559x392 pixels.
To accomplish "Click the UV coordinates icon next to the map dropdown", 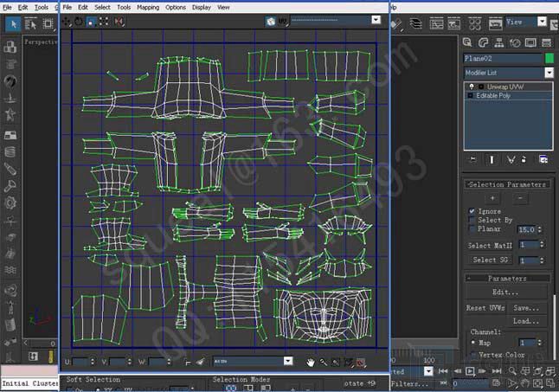I will 283,22.
